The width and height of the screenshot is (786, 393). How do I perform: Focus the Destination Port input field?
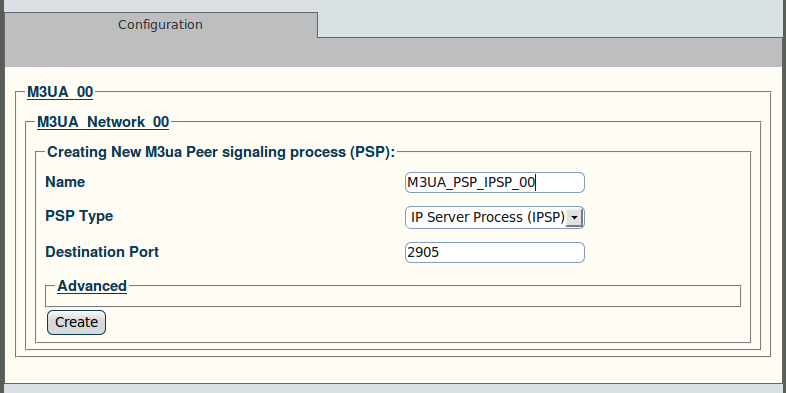pos(495,252)
